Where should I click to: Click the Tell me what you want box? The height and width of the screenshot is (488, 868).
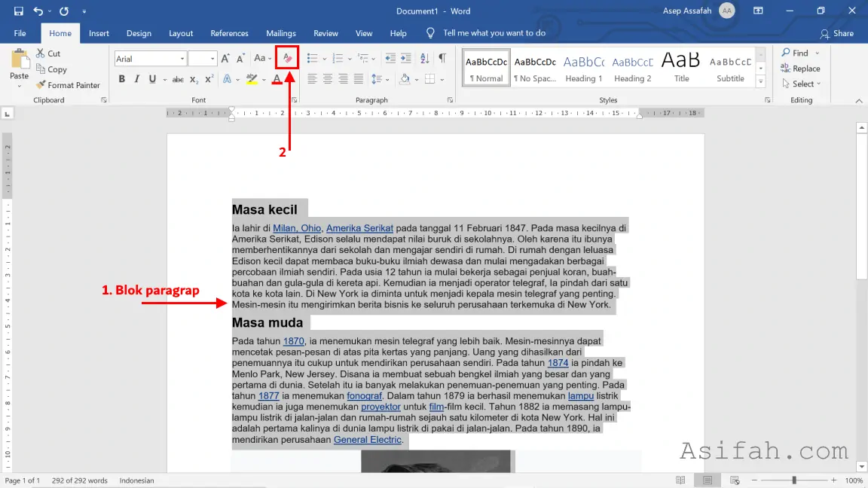494,33
